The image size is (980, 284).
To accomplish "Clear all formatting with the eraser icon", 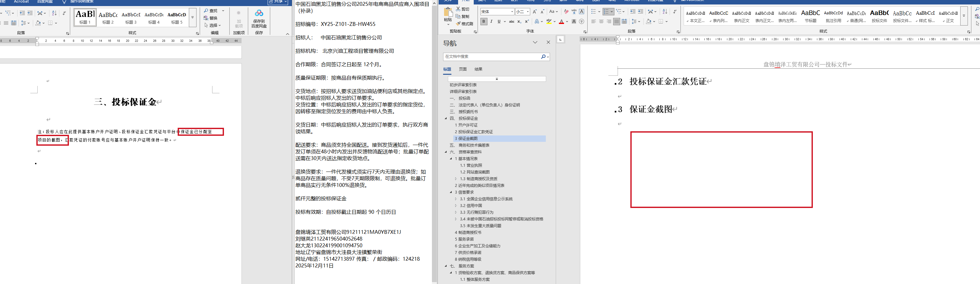I will (x=566, y=12).
